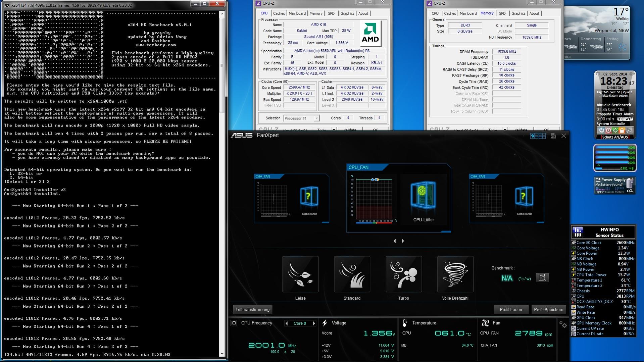This screenshot has height=362, width=644.
Task: Select HighPerf power plan in Power Supply gadget
Action: coord(599,192)
